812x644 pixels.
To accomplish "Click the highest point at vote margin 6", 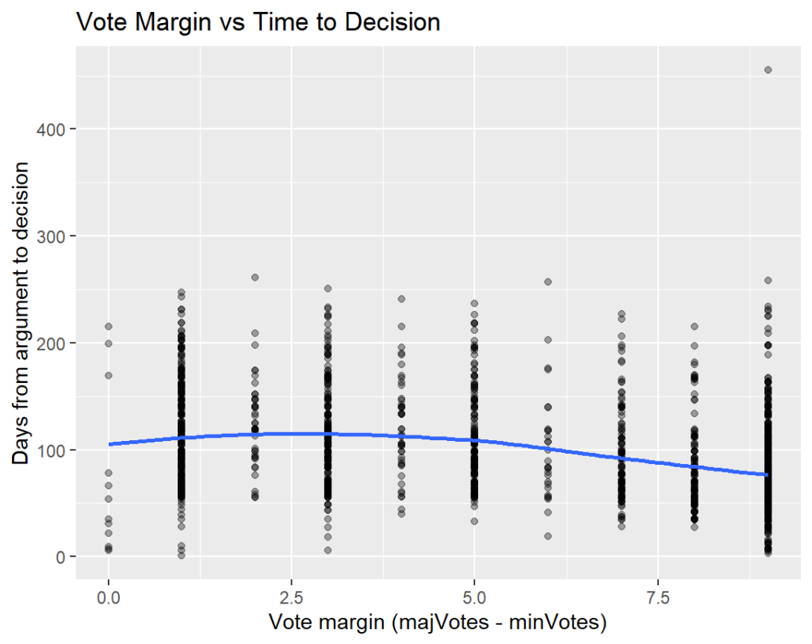I will pyautogui.click(x=547, y=282).
